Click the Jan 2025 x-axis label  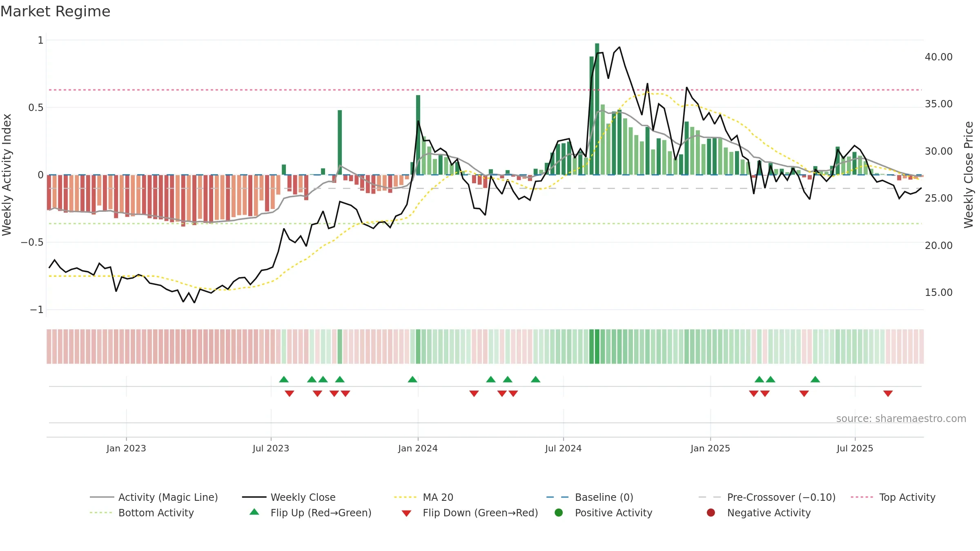point(710,449)
